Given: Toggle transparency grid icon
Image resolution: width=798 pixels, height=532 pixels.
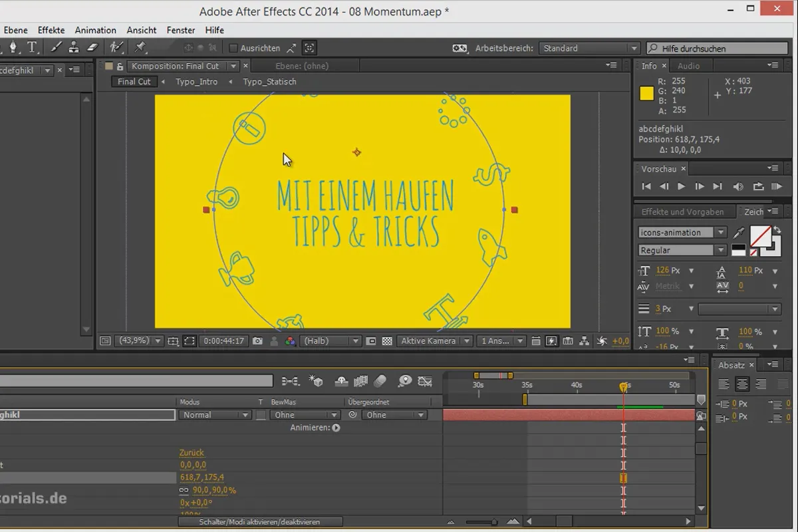Looking at the screenshot, I should [x=388, y=341].
